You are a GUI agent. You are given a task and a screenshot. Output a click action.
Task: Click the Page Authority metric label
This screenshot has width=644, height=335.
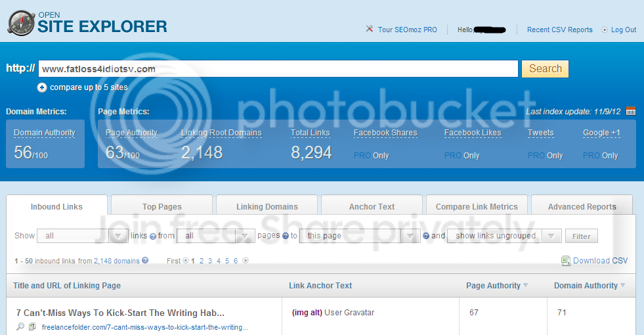pyautogui.click(x=131, y=132)
